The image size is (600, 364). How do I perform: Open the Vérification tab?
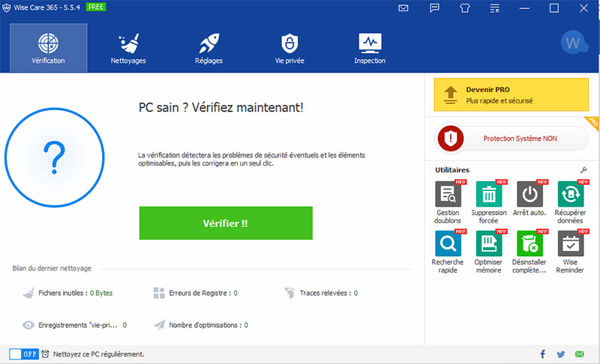(x=49, y=48)
